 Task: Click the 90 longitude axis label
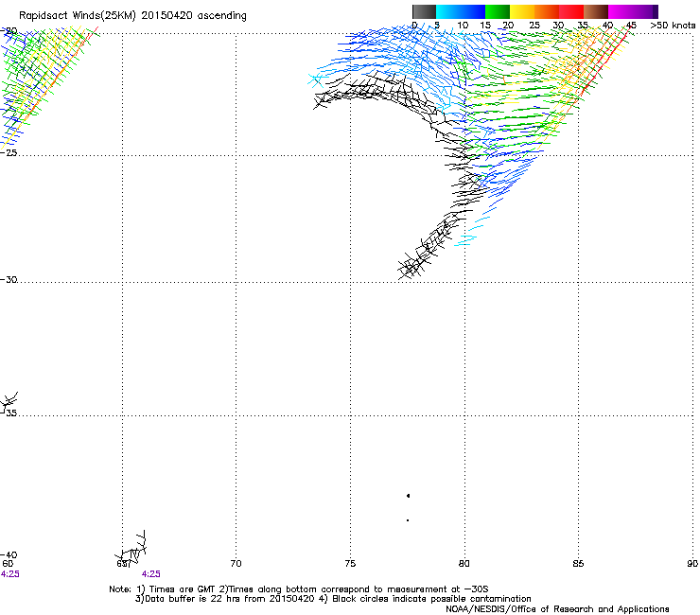click(x=692, y=564)
